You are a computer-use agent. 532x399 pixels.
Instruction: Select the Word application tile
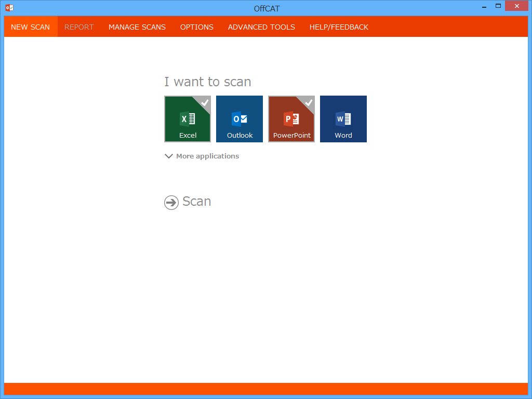tap(343, 119)
